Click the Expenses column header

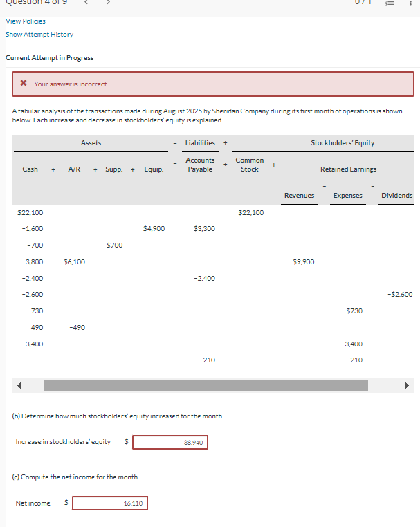[x=348, y=195]
